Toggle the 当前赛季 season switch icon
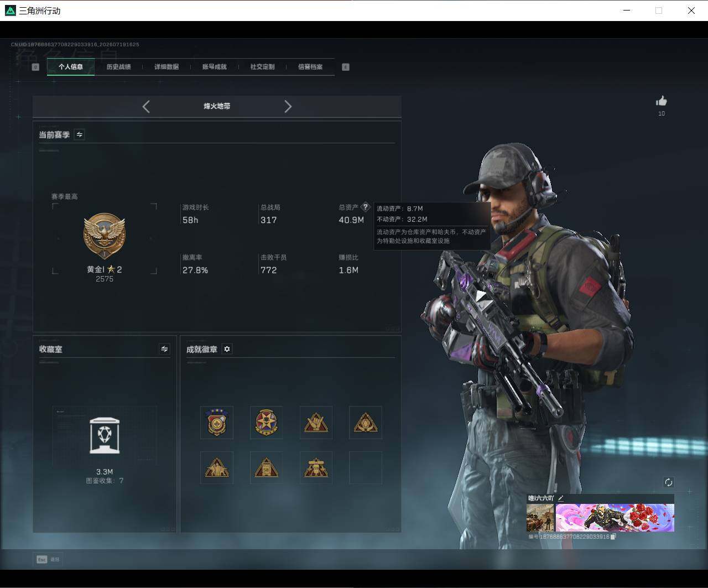This screenshot has width=708, height=588. pos(80,134)
